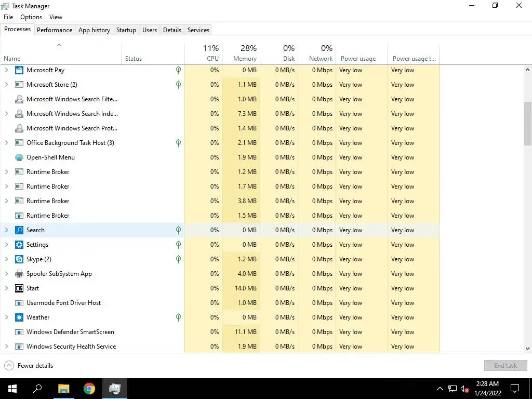This screenshot has height=399, width=532.
Task: Open the notification center icon
Action: pyautogui.click(x=515, y=389)
